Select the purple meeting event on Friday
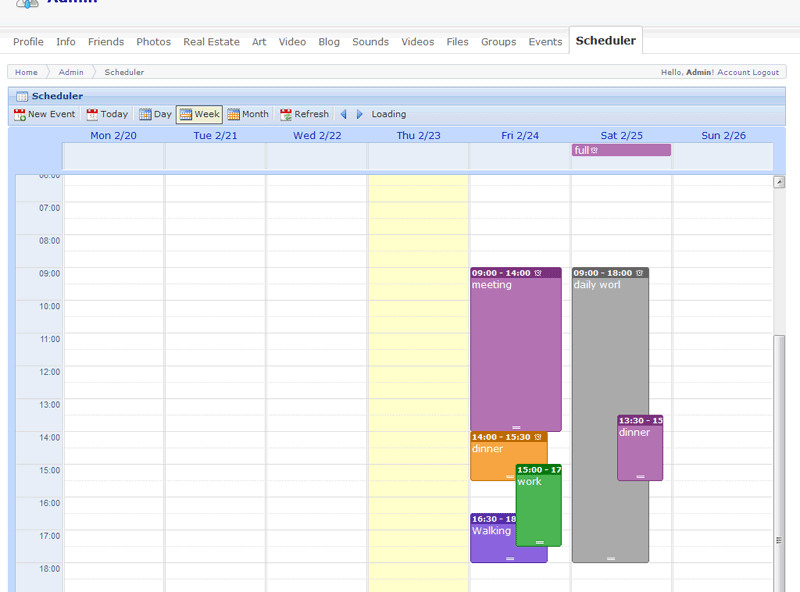The image size is (800, 592). (516, 352)
